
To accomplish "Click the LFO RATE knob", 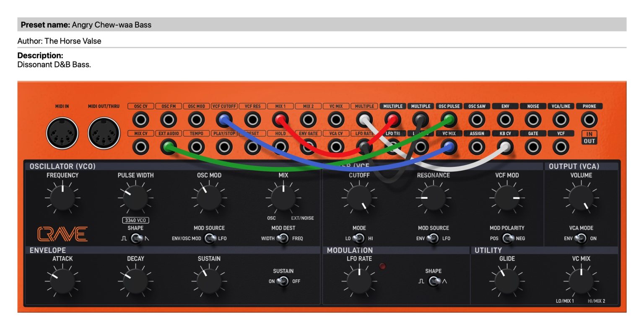I will click(x=359, y=281).
